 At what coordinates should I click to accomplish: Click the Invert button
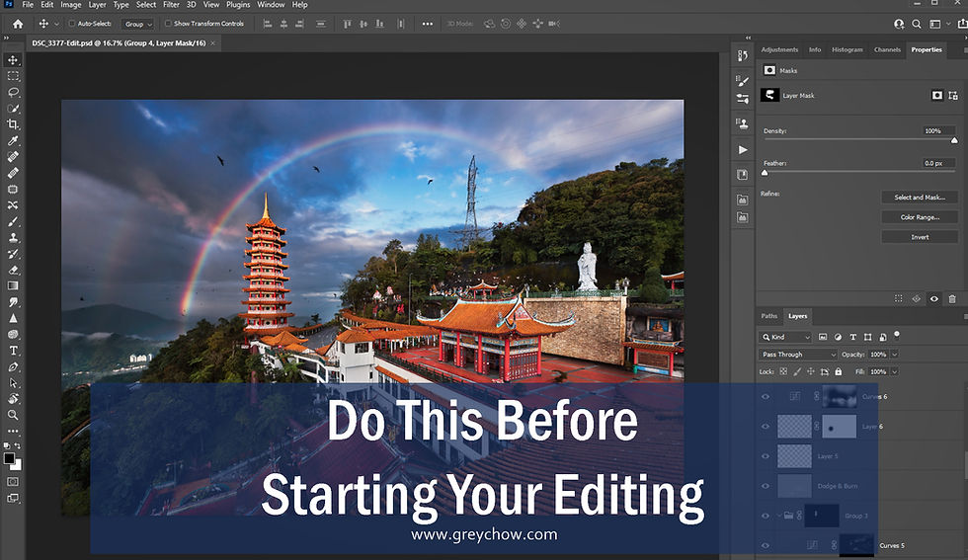(x=920, y=237)
